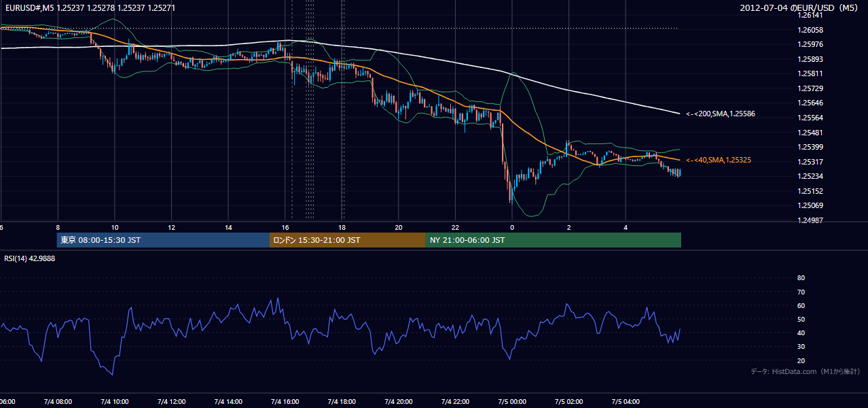Click RSI axis level 30
The width and height of the screenshot is (868, 408).
tap(801, 347)
